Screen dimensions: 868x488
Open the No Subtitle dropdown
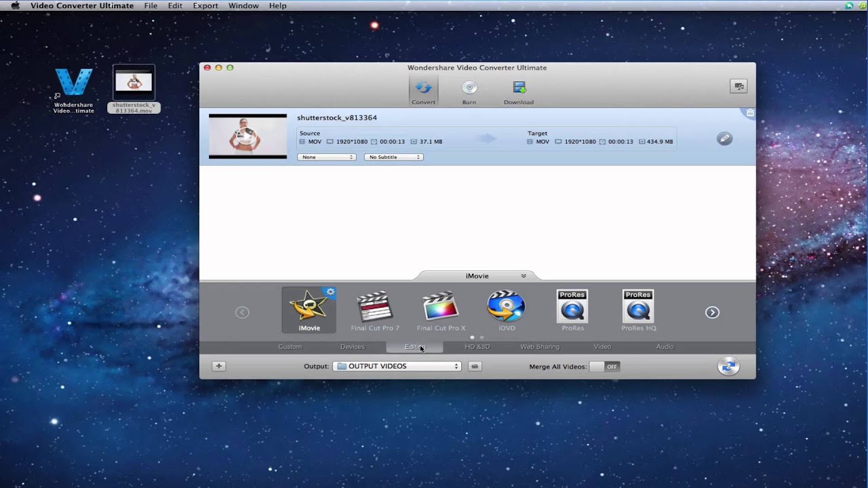point(394,157)
